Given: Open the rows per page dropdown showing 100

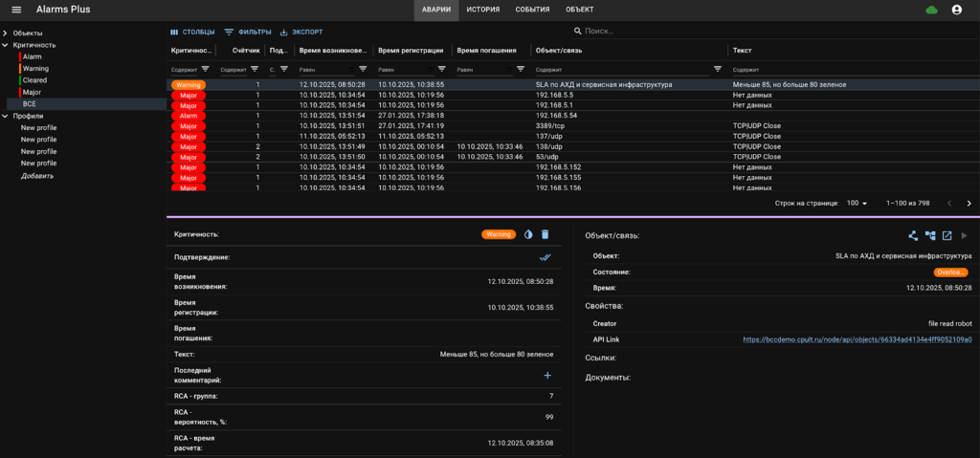Looking at the screenshot, I should pyautogui.click(x=856, y=204).
